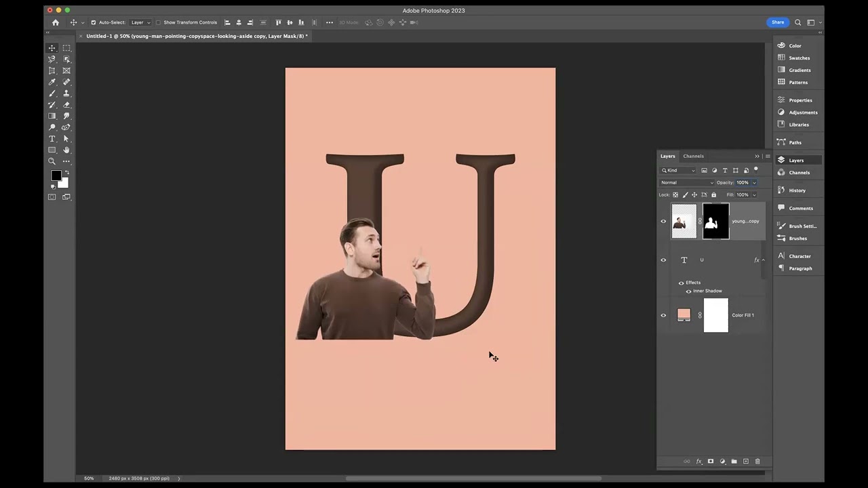This screenshot has width=868, height=488.
Task: Select the Rectangular Marquee tool
Action: pyautogui.click(x=66, y=48)
